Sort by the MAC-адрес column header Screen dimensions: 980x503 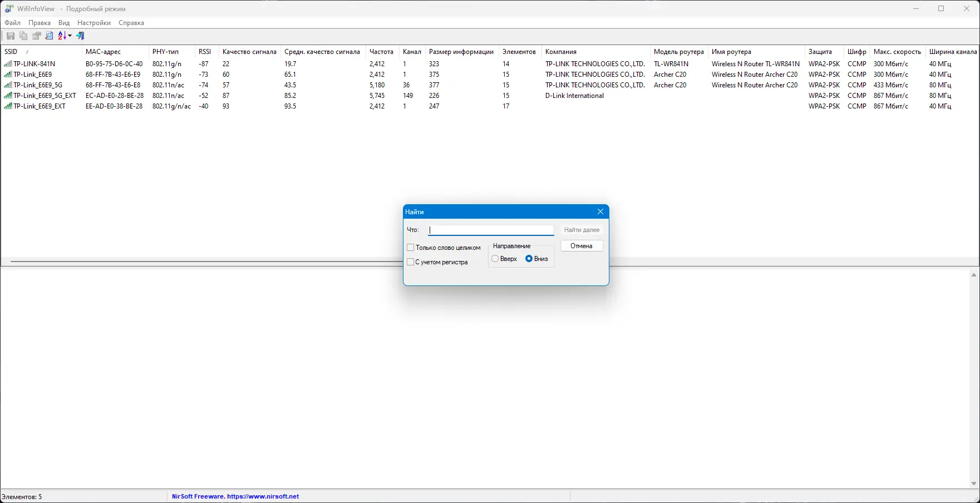coord(115,52)
